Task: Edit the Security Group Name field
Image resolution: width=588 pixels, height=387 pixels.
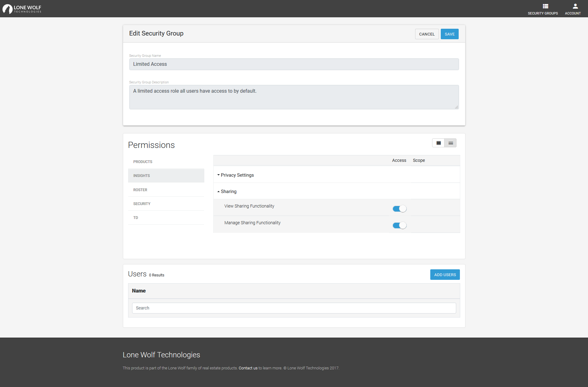Action: pos(294,64)
